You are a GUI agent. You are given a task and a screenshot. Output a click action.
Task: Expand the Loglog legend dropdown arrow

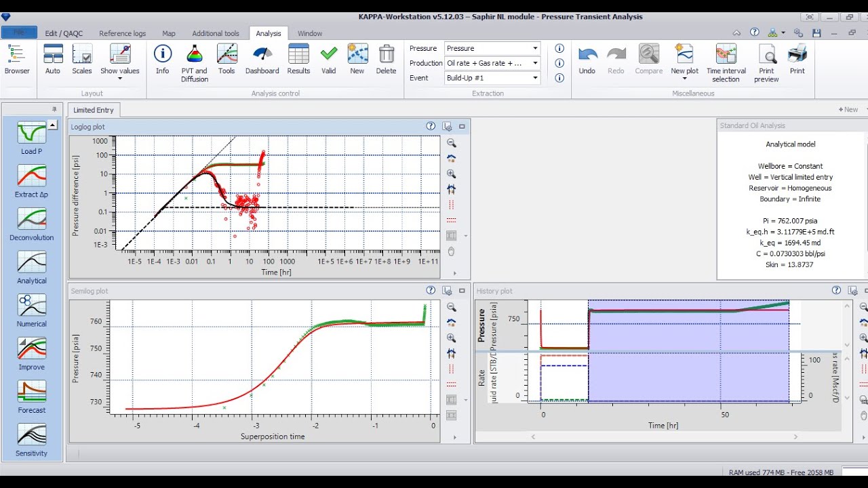point(465,236)
